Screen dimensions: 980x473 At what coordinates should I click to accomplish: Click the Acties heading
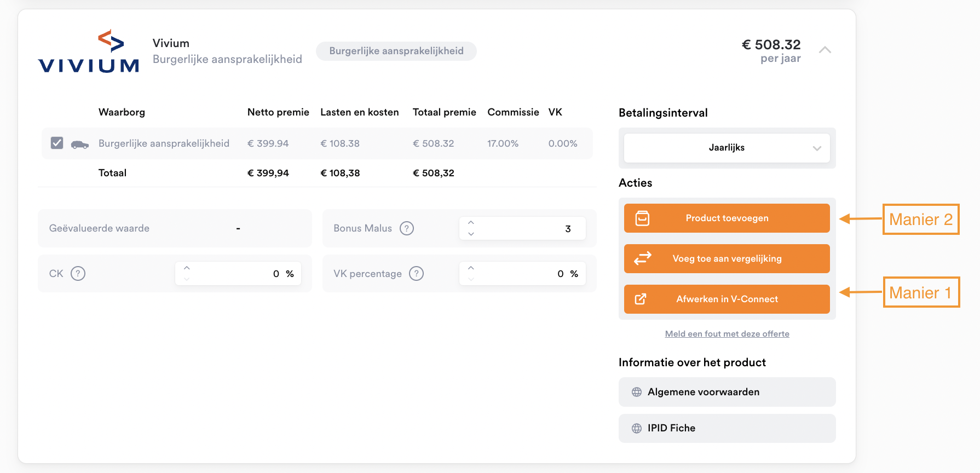[x=635, y=183]
